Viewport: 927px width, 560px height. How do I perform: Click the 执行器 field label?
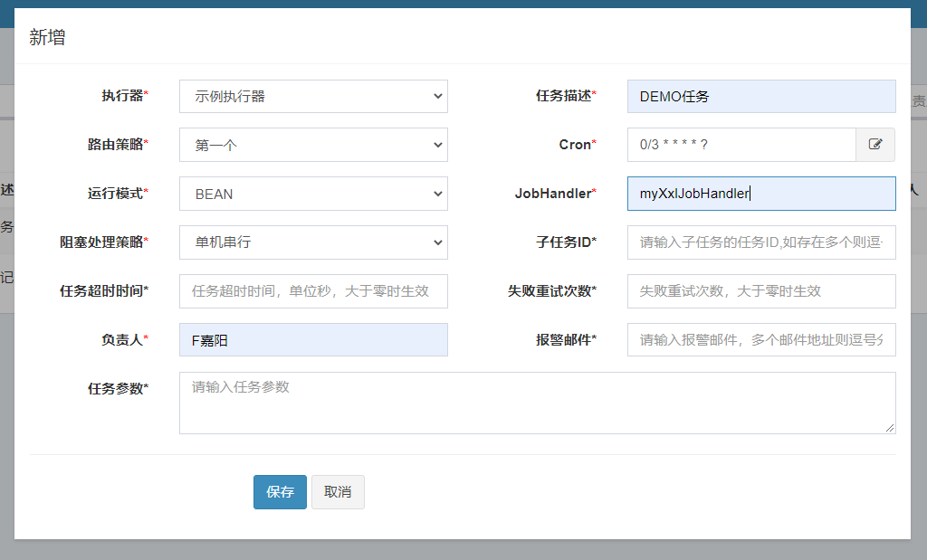pos(122,96)
